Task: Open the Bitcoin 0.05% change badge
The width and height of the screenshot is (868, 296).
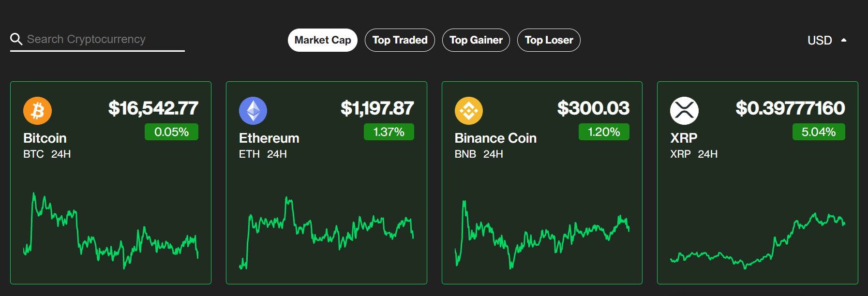Action: pos(172,132)
